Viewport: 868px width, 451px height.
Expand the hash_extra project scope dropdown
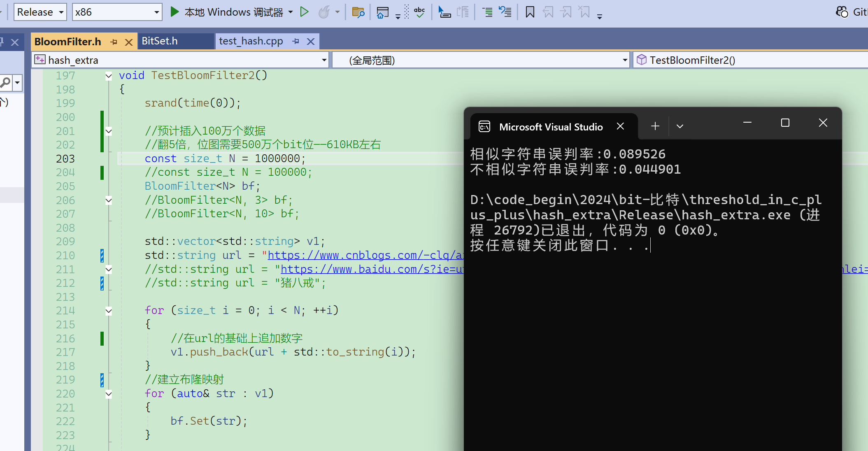324,60
